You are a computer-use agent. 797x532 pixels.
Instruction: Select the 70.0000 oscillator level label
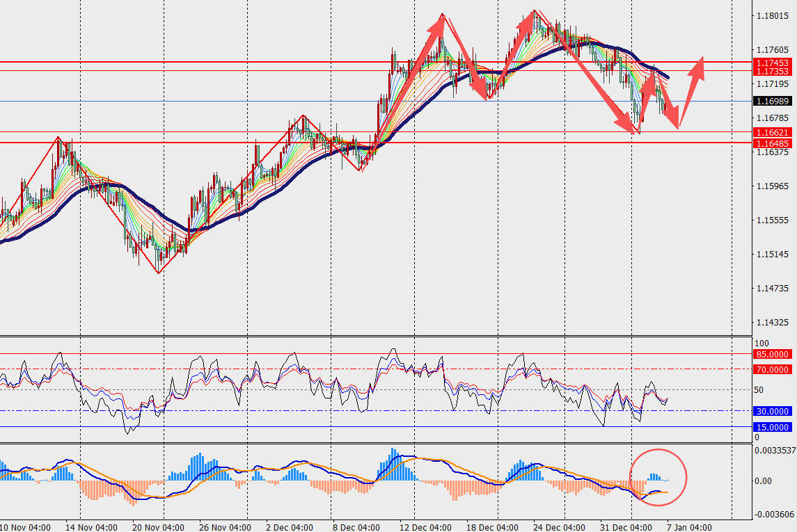pos(771,369)
